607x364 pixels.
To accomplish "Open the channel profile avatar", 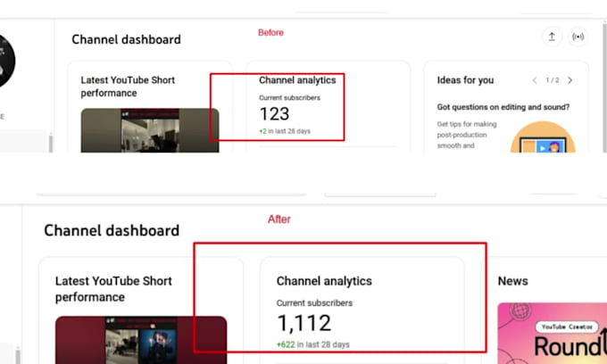I will click(6, 62).
